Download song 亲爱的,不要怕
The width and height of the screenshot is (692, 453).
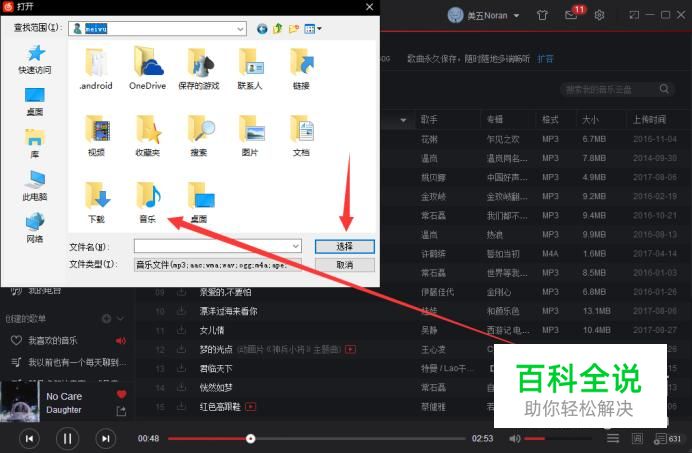[181, 292]
